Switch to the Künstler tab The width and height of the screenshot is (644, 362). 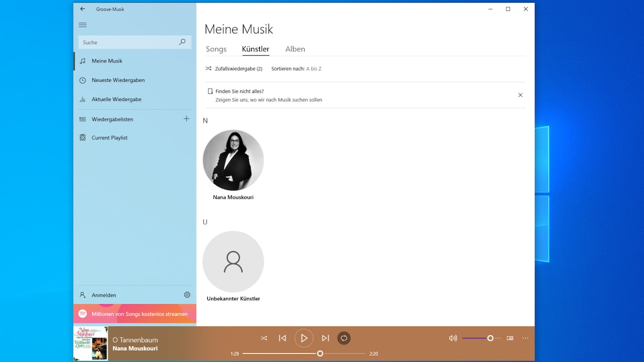pos(256,49)
